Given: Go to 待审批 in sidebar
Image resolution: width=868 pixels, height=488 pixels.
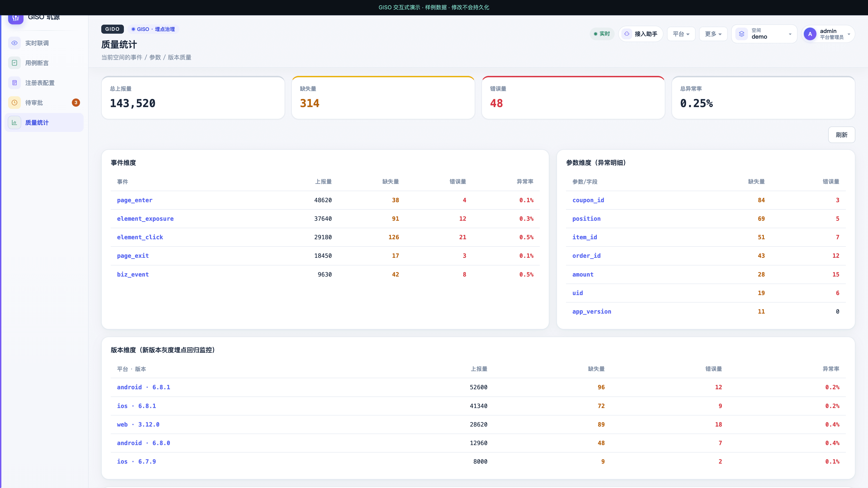Looking at the screenshot, I should click(x=44, y=103).
